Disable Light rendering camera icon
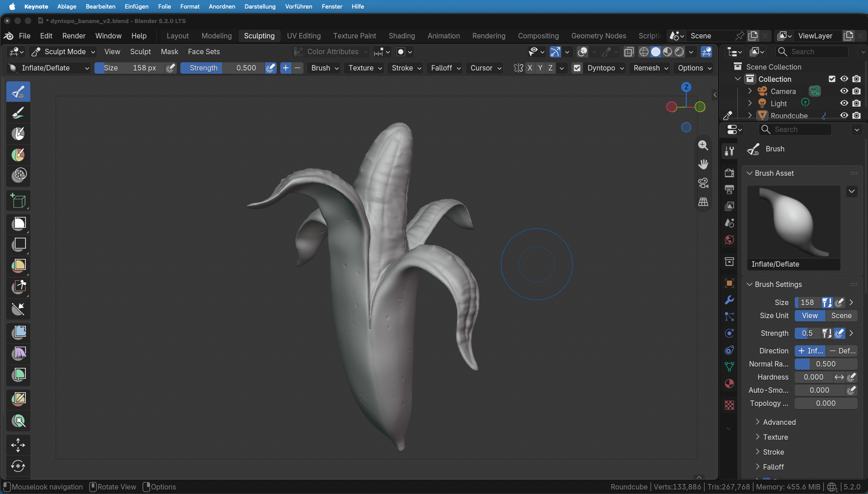 (x=856, y=103)
